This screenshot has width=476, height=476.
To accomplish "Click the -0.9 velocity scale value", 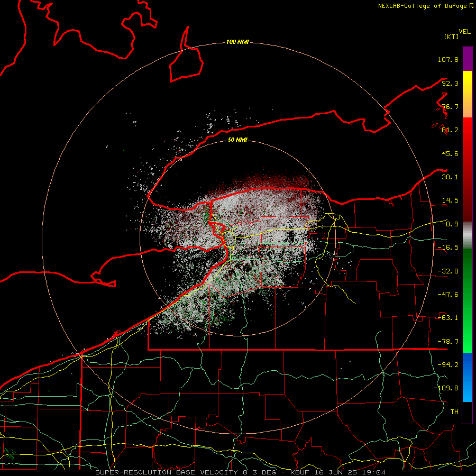I will click(450, 224).
